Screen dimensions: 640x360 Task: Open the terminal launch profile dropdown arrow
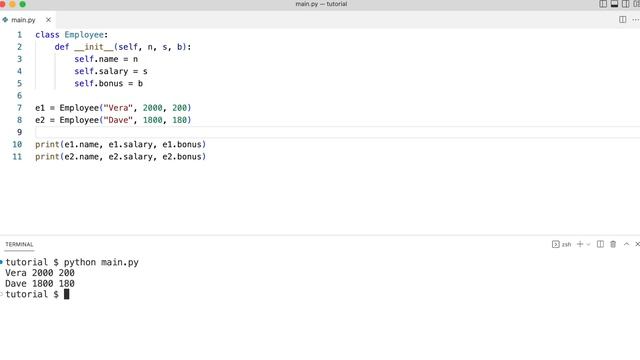tap(588, 244)
